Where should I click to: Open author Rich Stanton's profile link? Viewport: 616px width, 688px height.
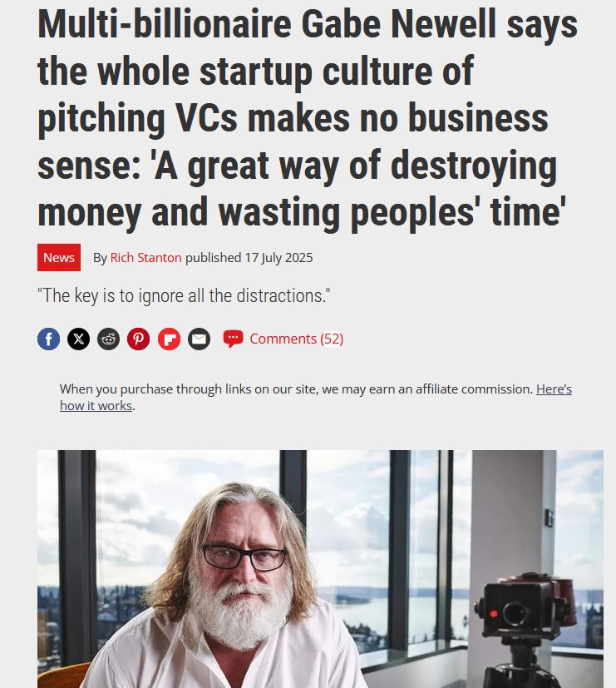(x=146, y=258)
